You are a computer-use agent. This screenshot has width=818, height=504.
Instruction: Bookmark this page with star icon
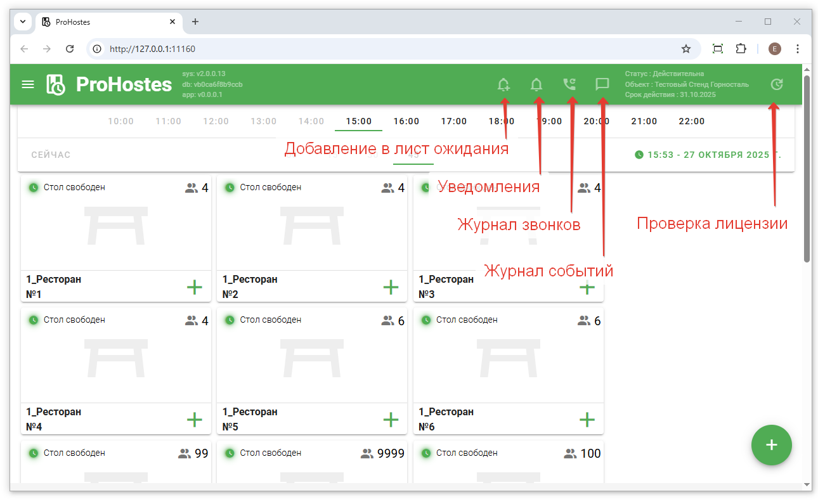click(x=685, y=49)
